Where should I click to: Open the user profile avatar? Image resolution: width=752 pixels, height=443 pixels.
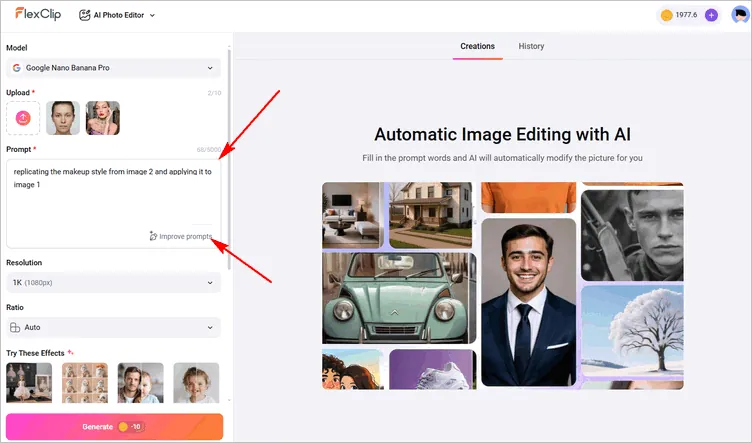(x=740, y=15)
